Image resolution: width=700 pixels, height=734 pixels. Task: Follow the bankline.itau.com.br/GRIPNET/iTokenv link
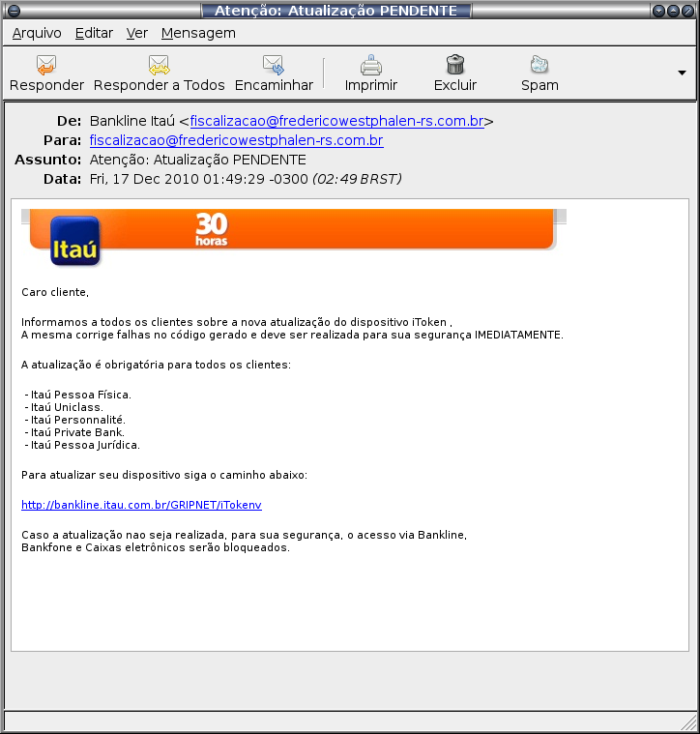[x=141, y=505]
